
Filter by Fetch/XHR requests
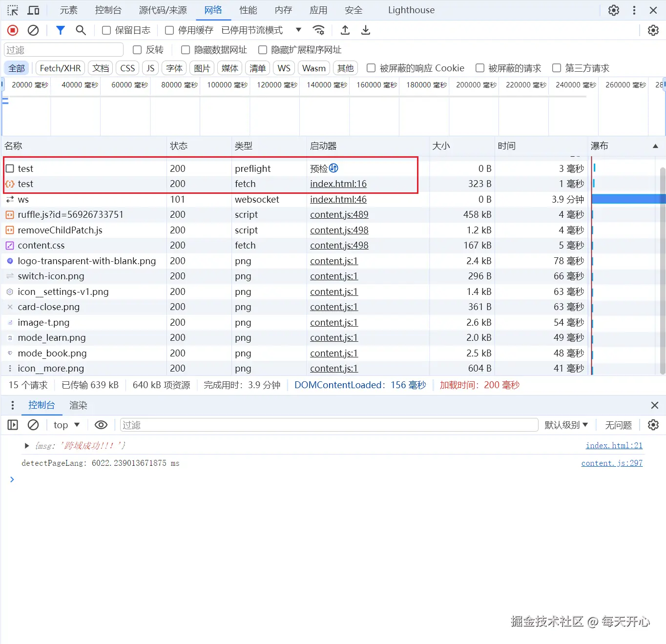click(61, 68)
